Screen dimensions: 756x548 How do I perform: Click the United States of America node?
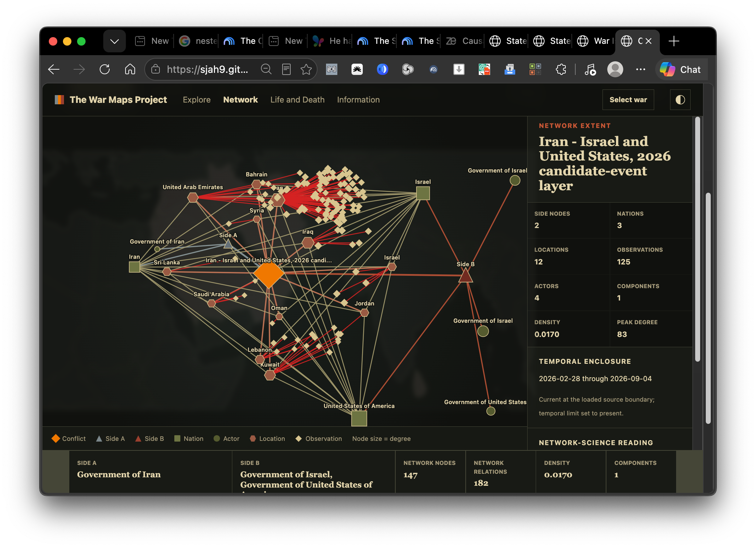coord(359,419)
